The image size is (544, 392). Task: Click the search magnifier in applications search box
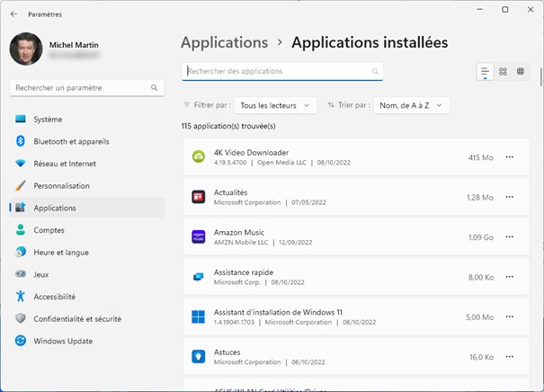click(x=375, y=72)
